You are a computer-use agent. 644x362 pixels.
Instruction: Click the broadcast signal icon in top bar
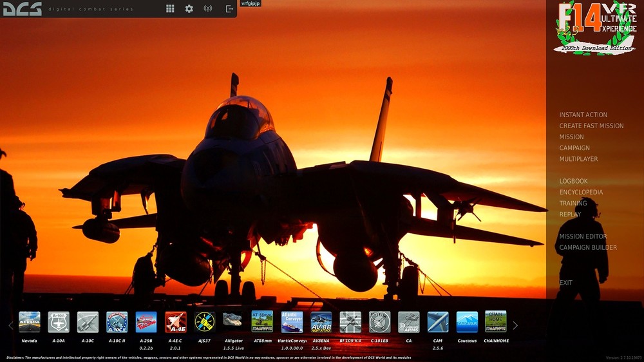pyautogui.click(x=207, y=9)
